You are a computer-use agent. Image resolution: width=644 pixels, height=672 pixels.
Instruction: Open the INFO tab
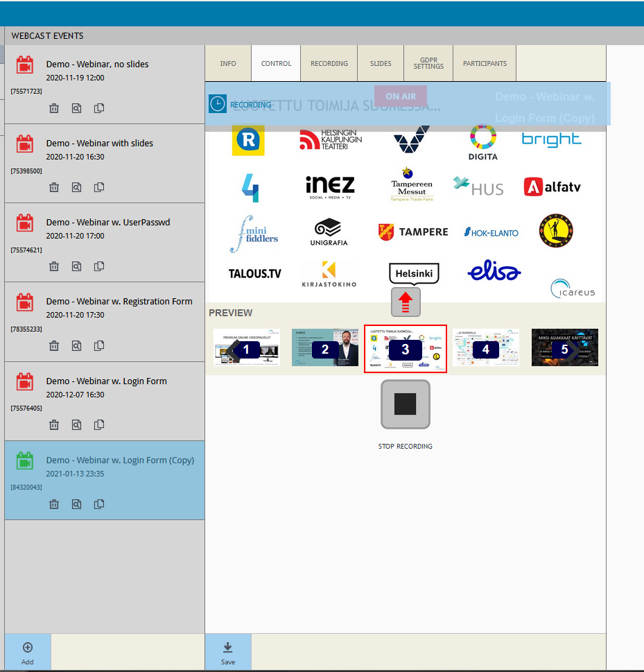tap(228, 63)
